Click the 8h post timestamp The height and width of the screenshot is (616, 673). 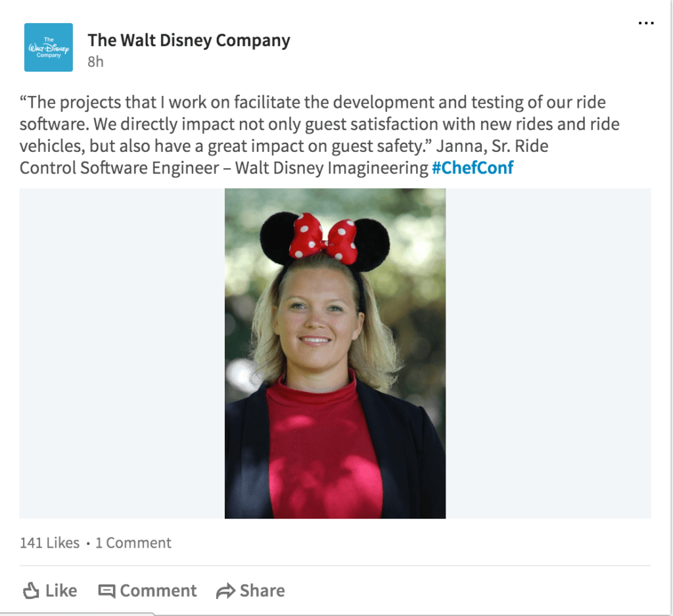pos(95,62)
